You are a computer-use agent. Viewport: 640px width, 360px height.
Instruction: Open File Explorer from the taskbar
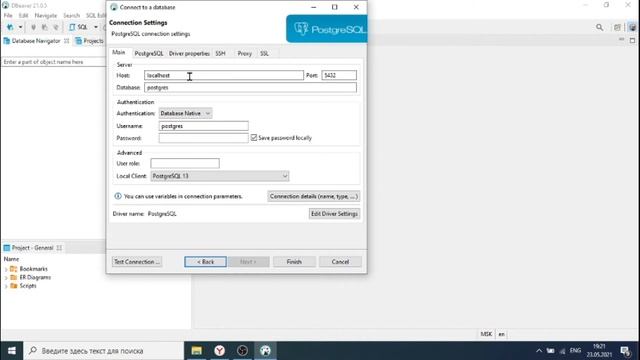pos(197,351)
